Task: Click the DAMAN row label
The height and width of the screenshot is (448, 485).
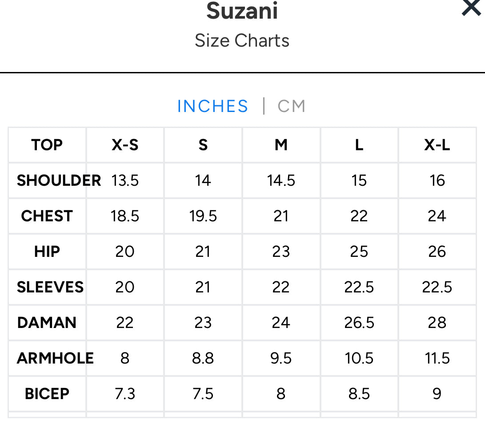Action: tap(47, 323)
